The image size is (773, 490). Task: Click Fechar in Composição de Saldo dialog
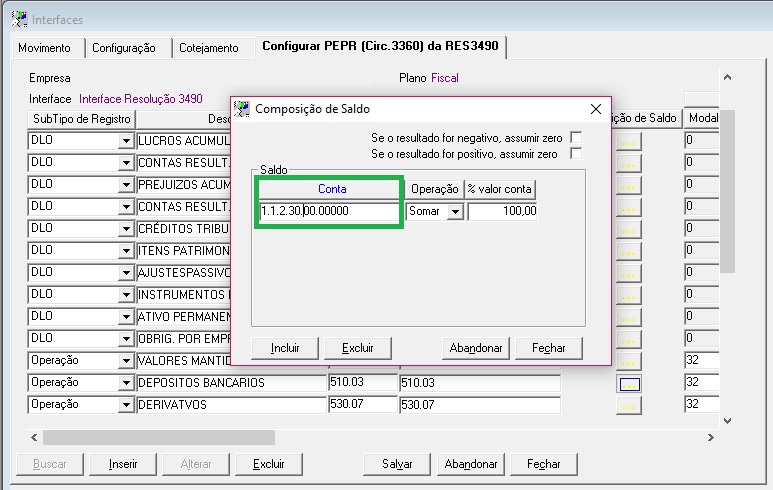click(549, 348)
